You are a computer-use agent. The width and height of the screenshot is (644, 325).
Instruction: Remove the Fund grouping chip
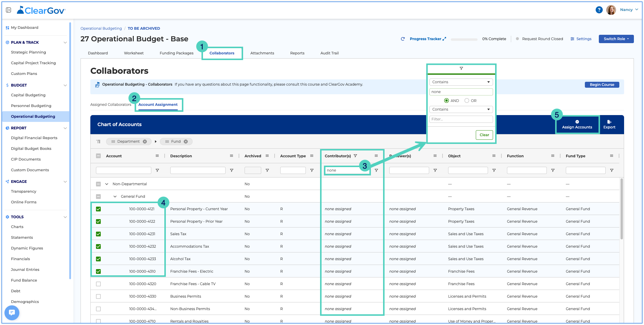(186, 142)
